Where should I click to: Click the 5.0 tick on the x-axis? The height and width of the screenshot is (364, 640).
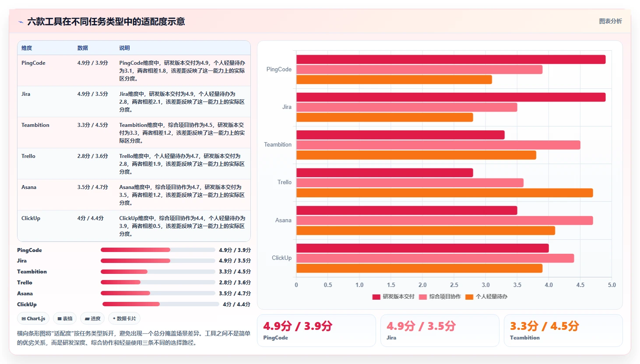pos(612,285)
